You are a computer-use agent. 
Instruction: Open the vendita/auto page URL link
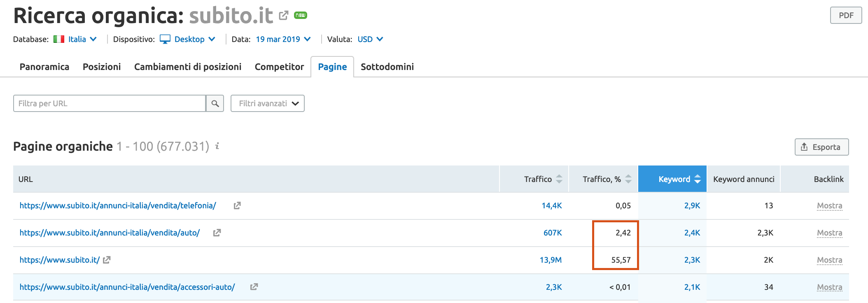(110, 233)
